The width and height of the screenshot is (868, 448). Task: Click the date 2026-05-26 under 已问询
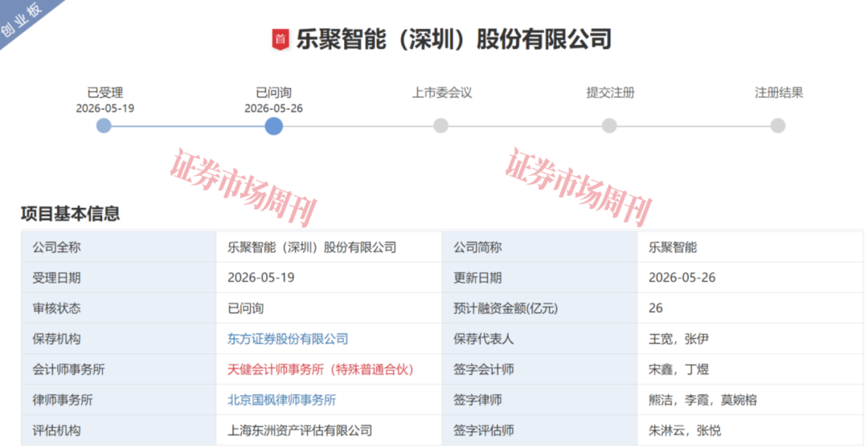(x=273, y=108)
